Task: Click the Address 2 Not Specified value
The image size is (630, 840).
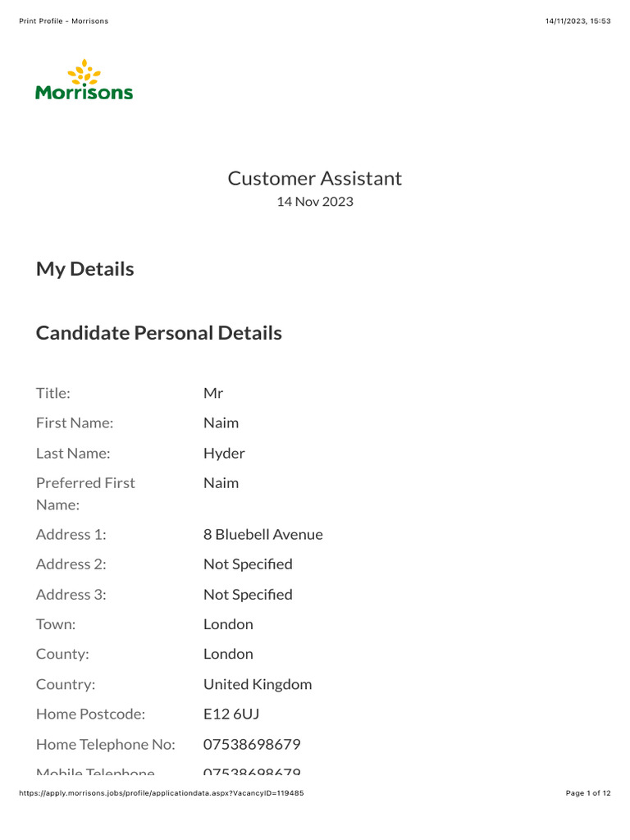Action: [x=248, y=564]
